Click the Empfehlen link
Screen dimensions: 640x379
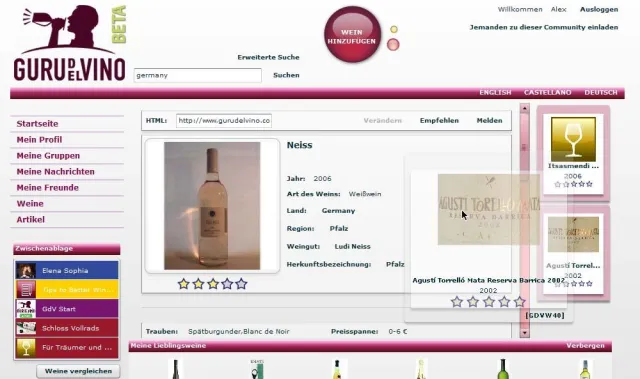[x=439, y=121]
